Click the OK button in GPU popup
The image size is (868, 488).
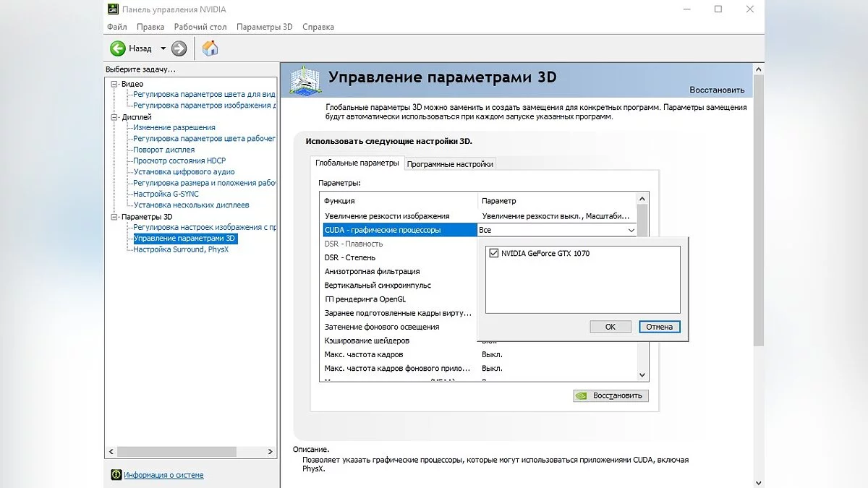[610, 327]
